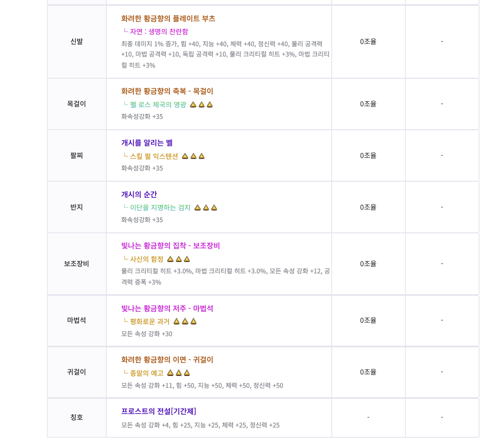This screenshot has width=493, height=448.
Task: Click the triangle icons beside 사신의 함정
Action: point(179,259)
